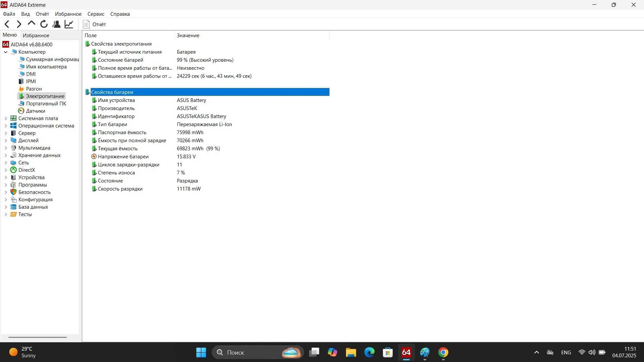Open the Справка menu
The height and width of the screenshot is (362, 644).
coord(120,14)
